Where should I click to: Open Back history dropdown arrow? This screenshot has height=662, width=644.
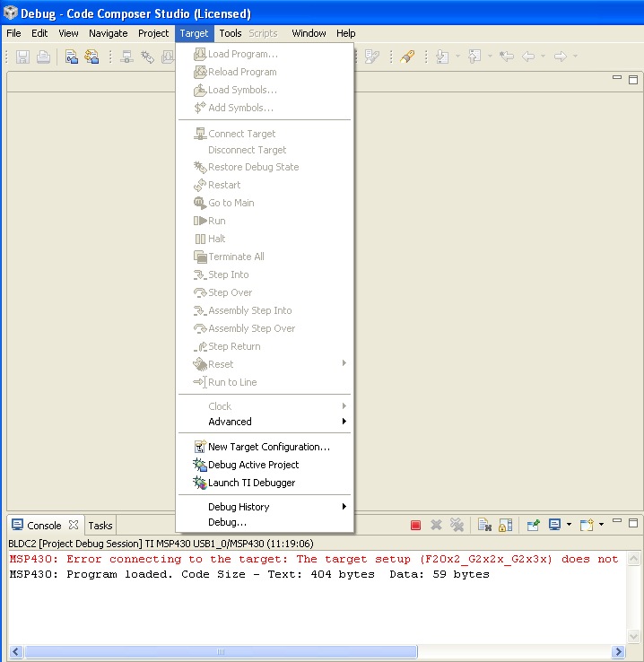pos(544,57)
